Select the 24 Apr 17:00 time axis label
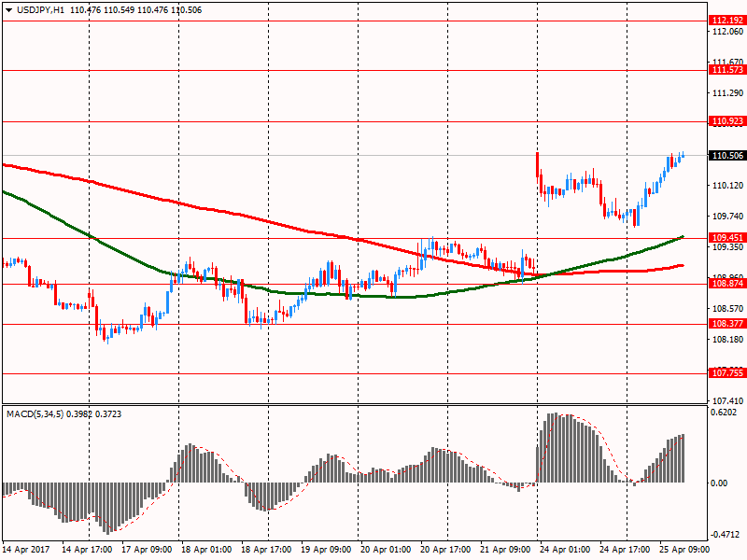747x560 pixels. [625, 550]
